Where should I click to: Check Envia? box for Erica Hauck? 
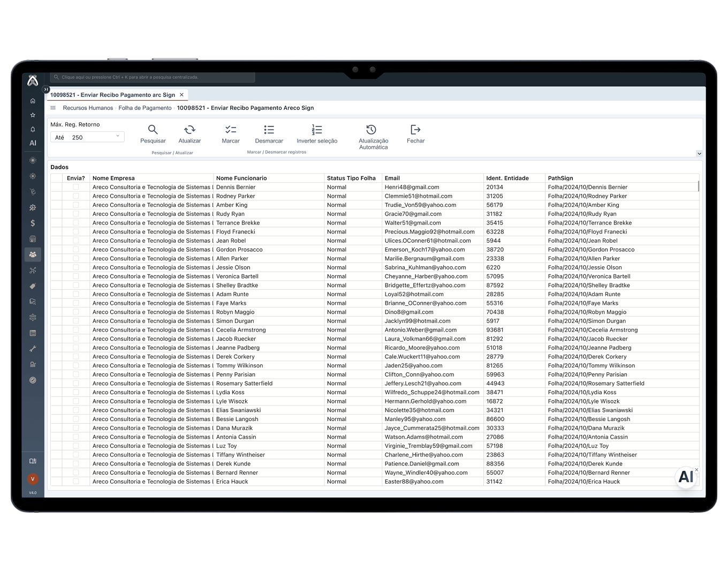click(76, 482)
